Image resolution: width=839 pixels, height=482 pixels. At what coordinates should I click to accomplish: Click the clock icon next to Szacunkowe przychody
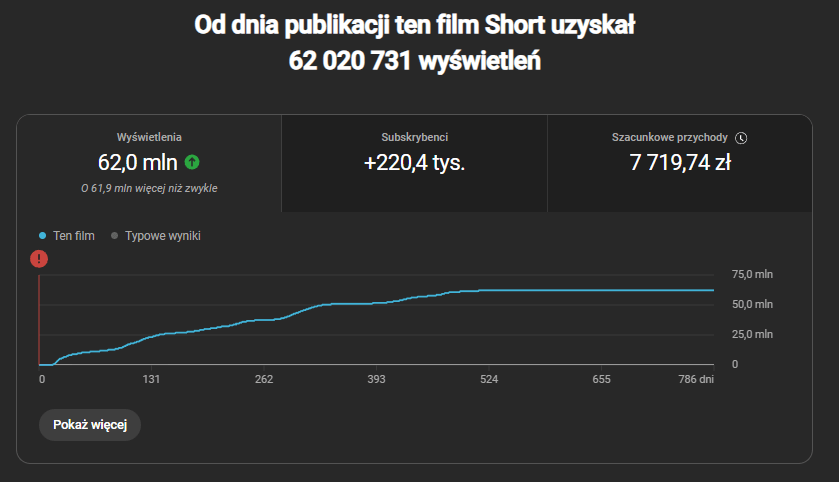(x=741, y=138)
